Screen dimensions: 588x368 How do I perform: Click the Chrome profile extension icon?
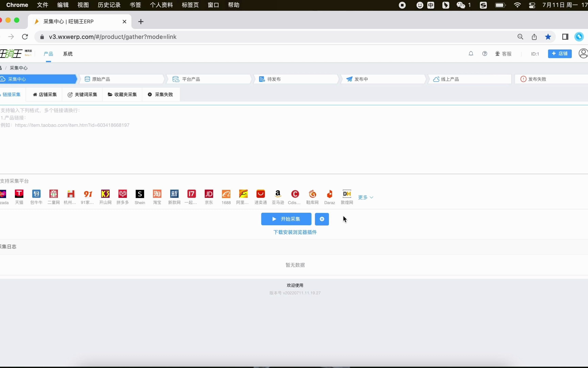579,37
